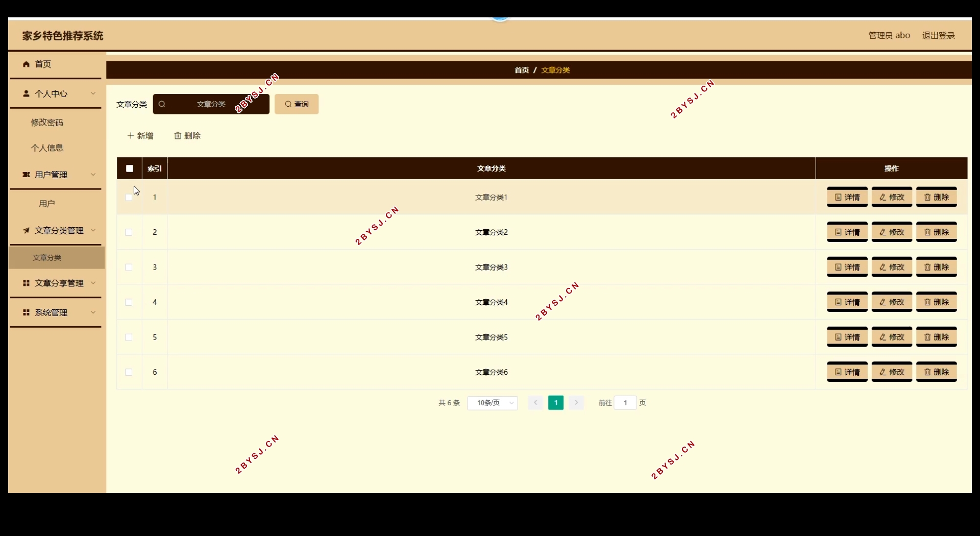Screen dimensions: 980x536
Task: Open 详情 for row 文章分类3
Action: coord(847,267)
